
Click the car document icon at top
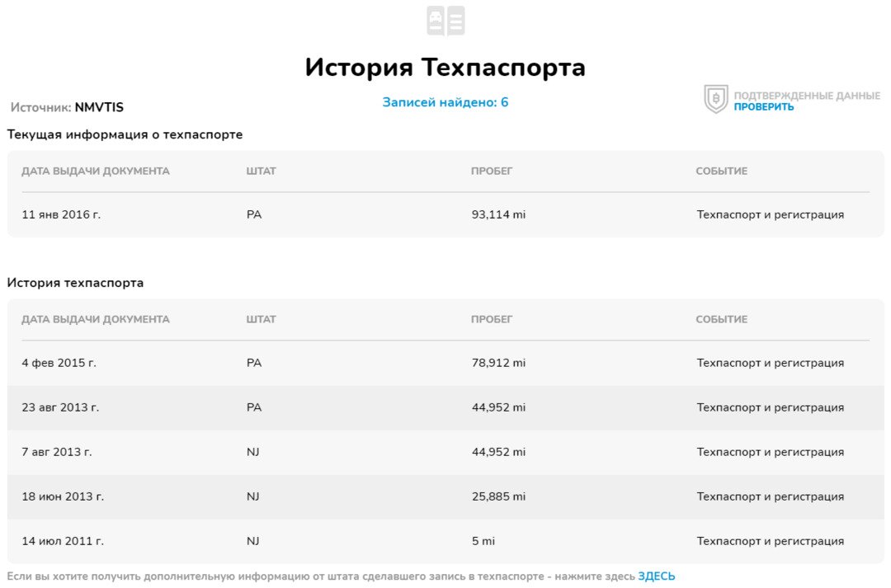tap(445, 21)
